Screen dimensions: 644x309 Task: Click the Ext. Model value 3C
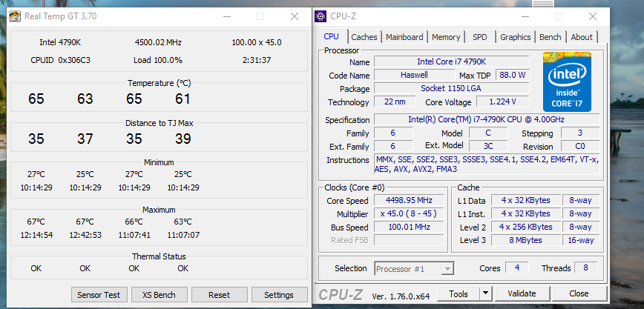(488, 146)
